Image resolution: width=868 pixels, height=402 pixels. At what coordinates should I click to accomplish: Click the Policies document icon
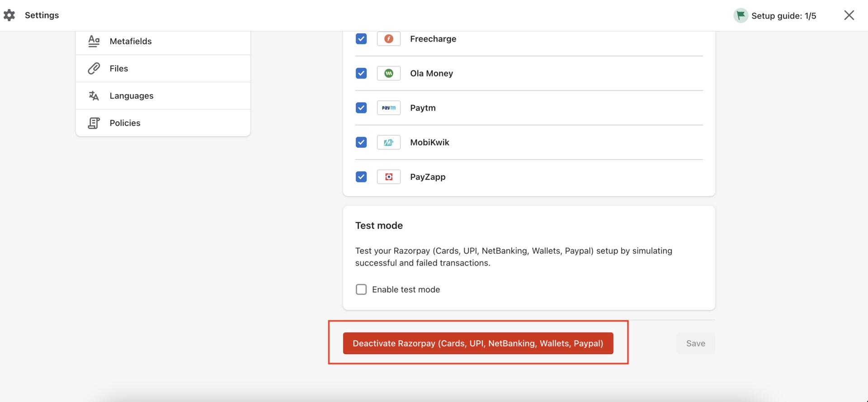[94, 123]
